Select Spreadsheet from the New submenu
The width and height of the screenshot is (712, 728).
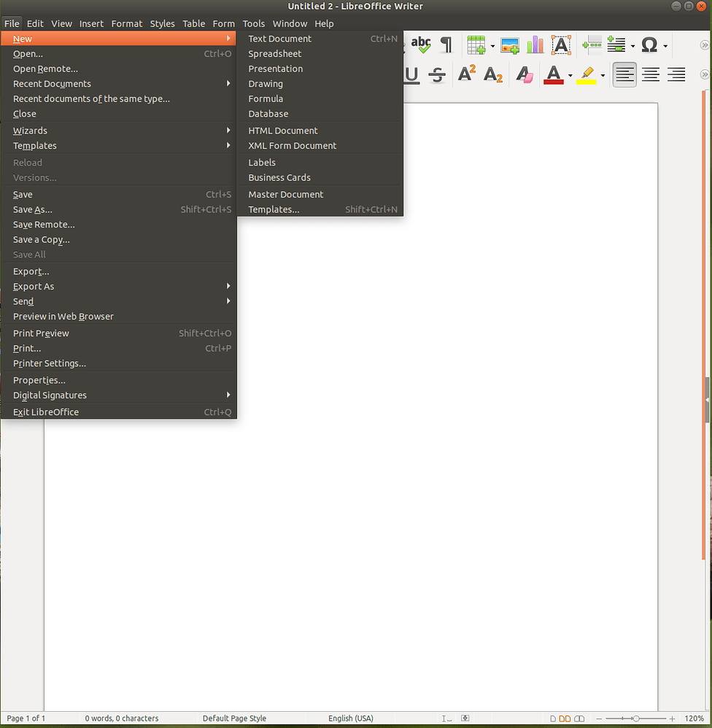274,53
